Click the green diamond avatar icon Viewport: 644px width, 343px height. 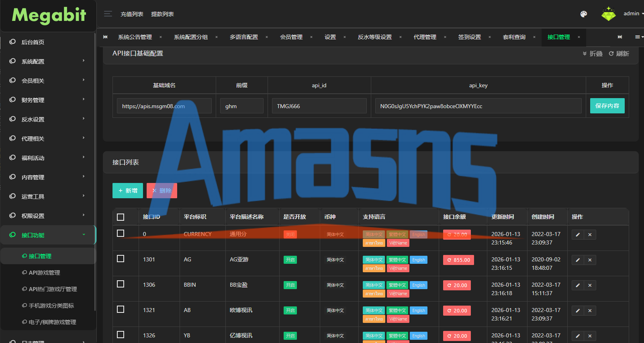608,14
